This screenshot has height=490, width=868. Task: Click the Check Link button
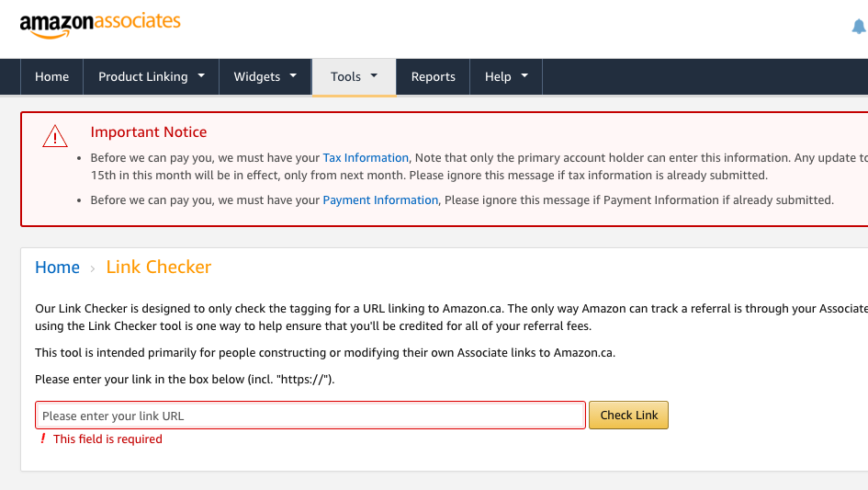click(x=628, y=416)
